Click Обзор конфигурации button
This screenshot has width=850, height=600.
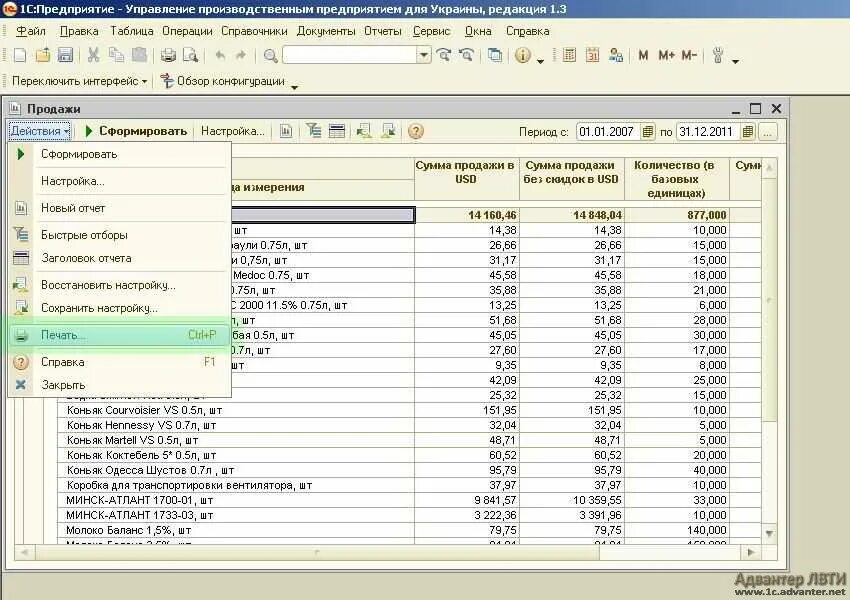223,81
